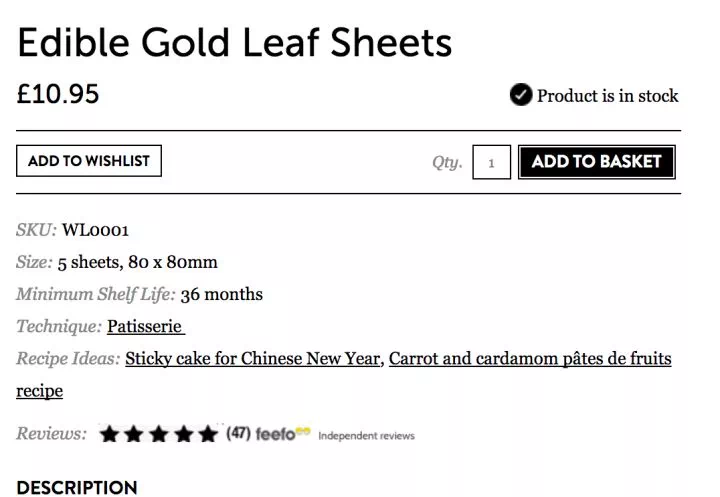Viewport: 720px width, 497px height.
Task: Open Sticky cake for Chinese New Year recipe
Action: 253,359
